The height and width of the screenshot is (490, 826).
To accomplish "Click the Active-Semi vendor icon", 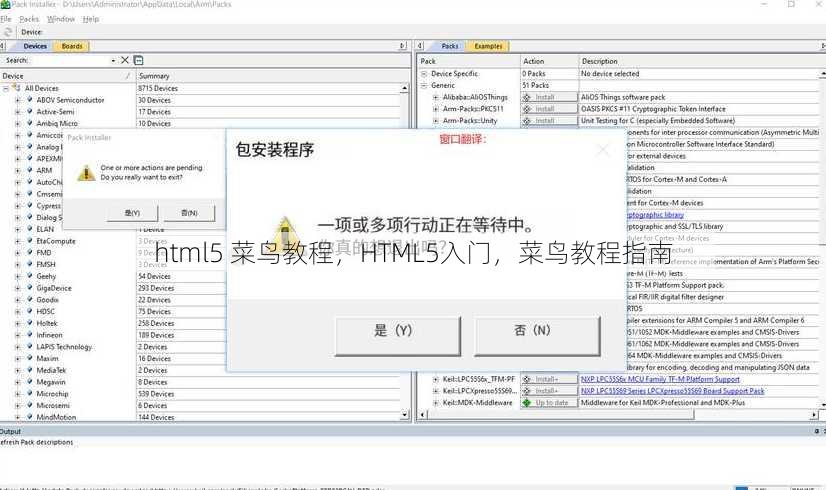I will [30, 111].
